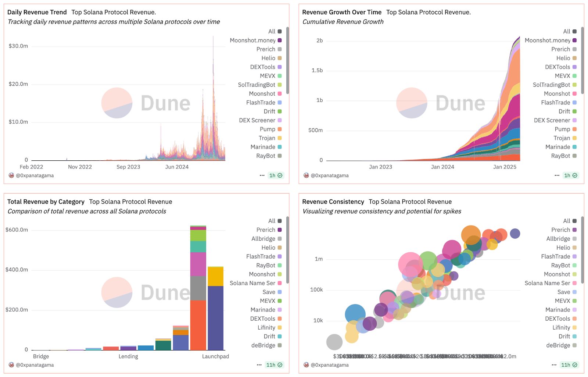Click author avatar icon under Daily Revenue Trend
The width and height of the screenshot is (588, 377).
pyautogui.click(x=11, y=175)
